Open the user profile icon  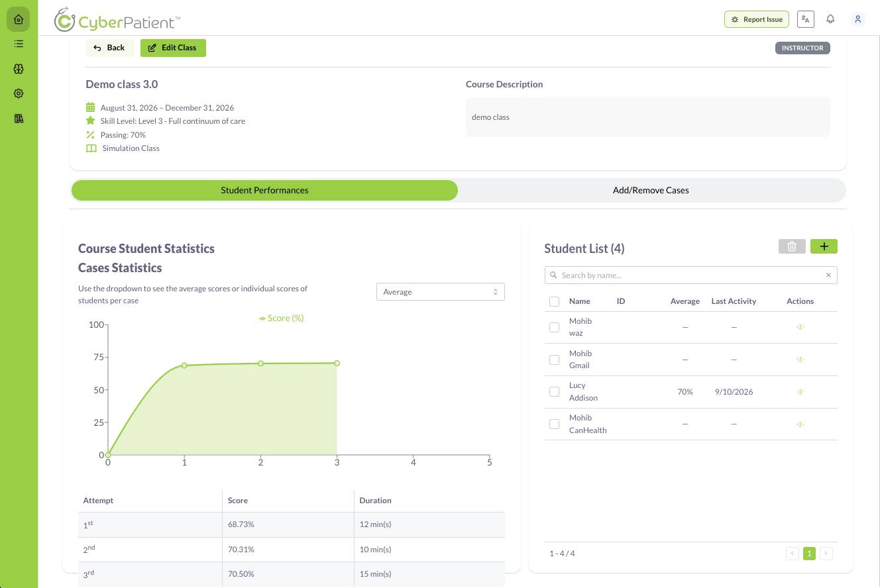click(857, 19)
